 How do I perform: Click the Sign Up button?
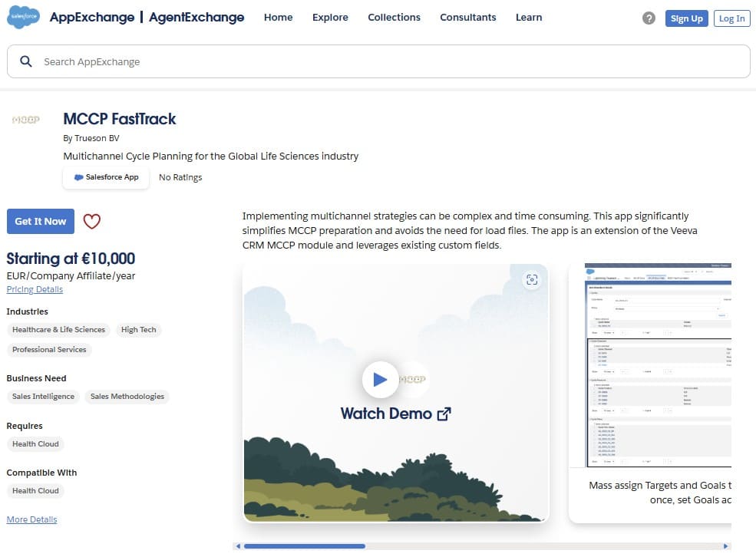coord(687,18)
